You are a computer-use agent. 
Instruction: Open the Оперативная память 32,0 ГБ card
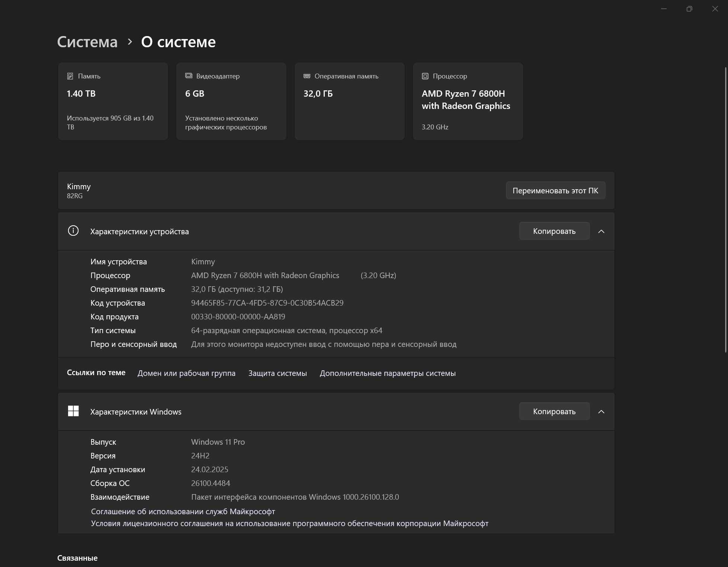click(x=350, y=101)
